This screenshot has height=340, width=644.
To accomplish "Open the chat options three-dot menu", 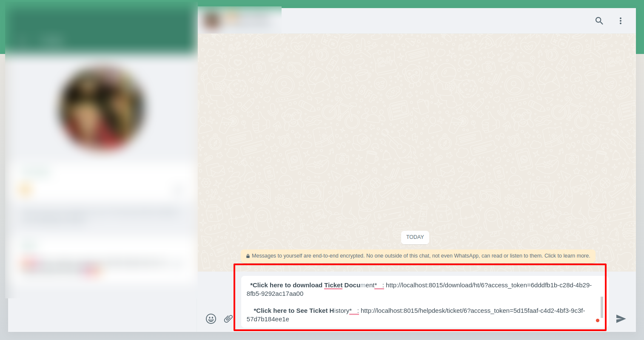I will tap(621, 21).
